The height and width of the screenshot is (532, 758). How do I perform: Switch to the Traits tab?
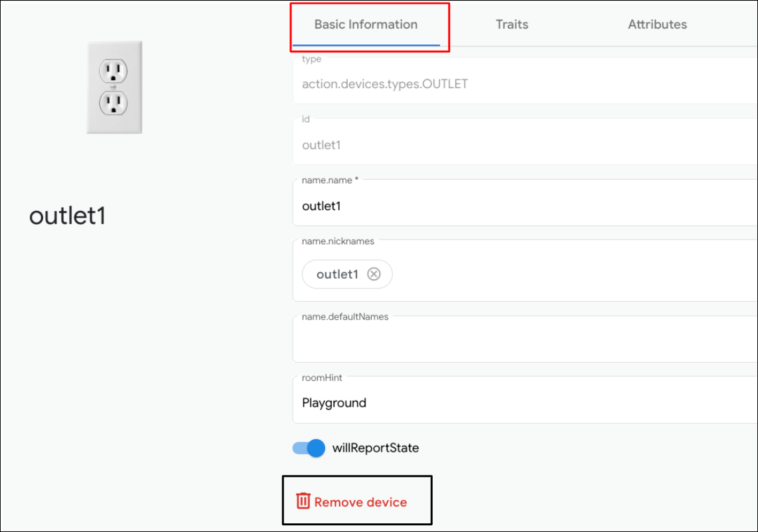click(x=512, y=24)
